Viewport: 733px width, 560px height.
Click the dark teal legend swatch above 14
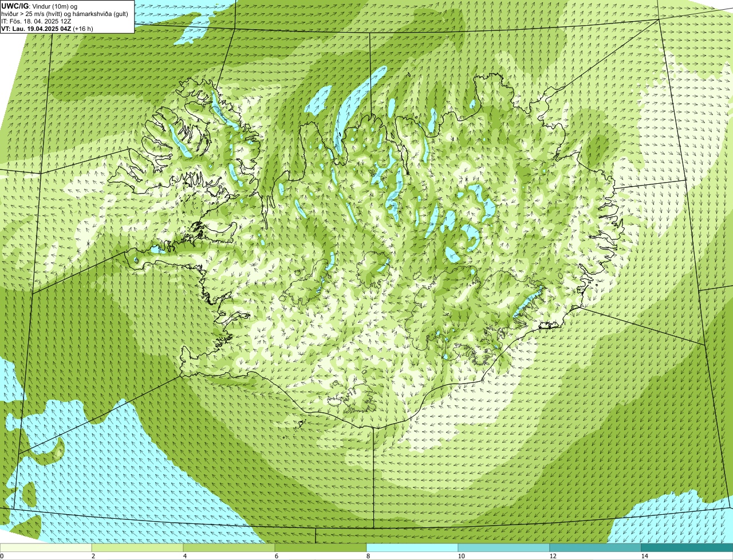tap(687, 547)
